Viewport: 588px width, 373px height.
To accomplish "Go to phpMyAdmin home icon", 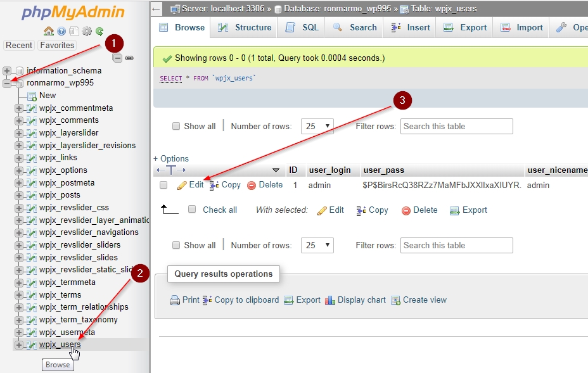I will pos(48,31).
